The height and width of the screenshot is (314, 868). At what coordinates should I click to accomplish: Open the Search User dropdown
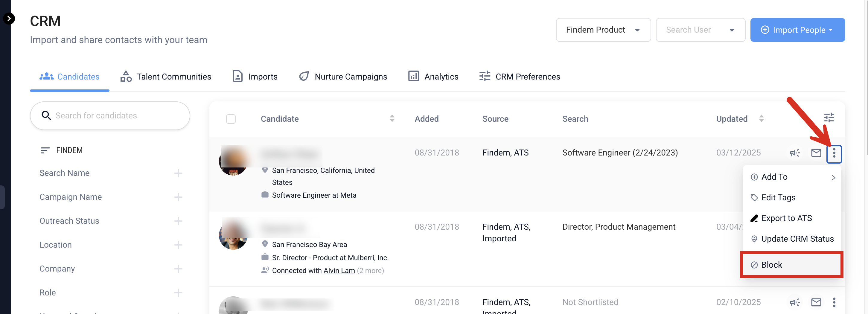pos(700,30)
